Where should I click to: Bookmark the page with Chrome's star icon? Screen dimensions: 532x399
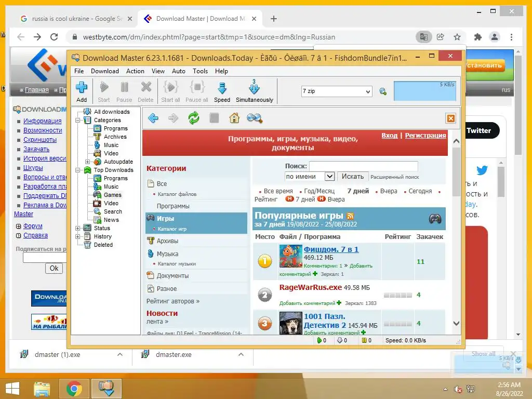(x=457, y=37)
